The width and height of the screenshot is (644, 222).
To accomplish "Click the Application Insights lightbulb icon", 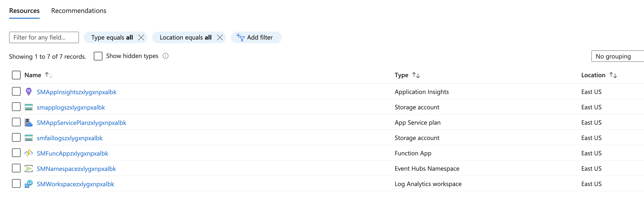I will click(28, 92).
